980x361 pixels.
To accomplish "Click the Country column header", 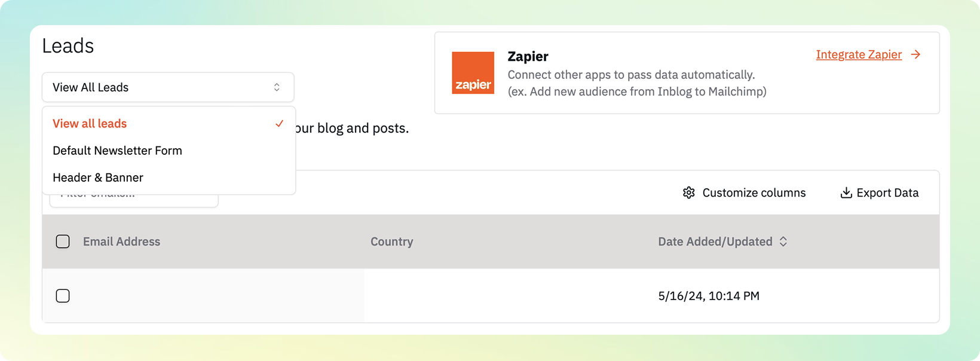I will coord(391,241).
